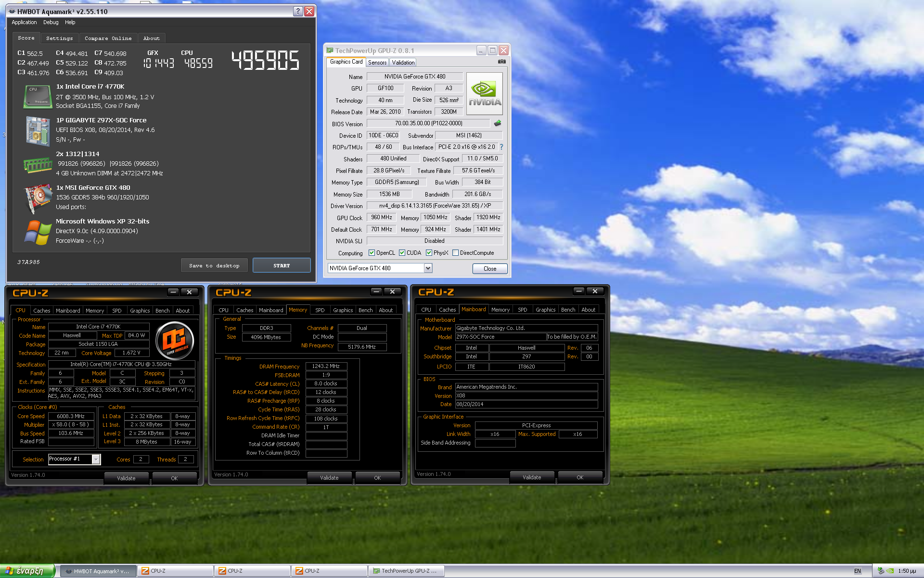Image resolution: width=924 pixels, height=578 pixels.
Task: Open the Debug menu in Aquamark
Action: pyautogui.click(x=51, y=23)
